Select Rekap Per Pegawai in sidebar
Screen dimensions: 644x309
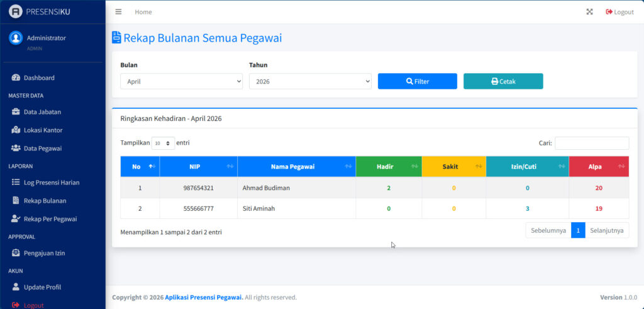coord(50,219)
